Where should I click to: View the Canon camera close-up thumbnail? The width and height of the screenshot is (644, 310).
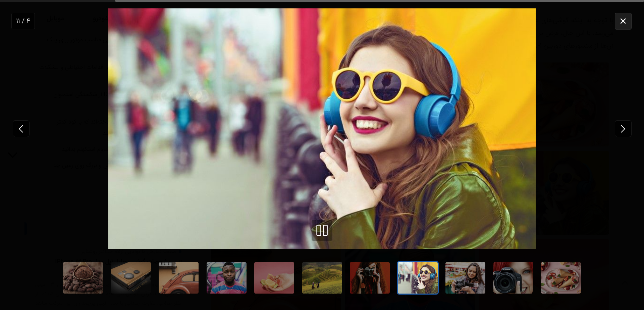point(513,278)
